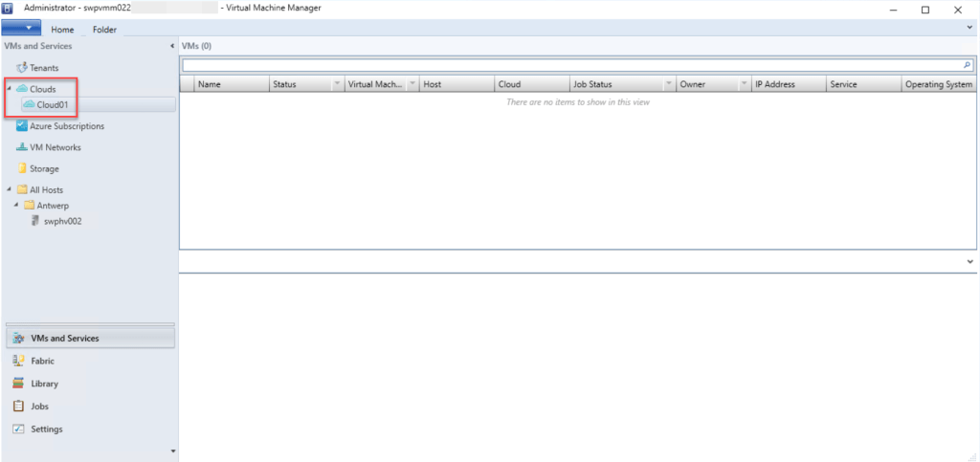Click the Storage icon in tree

tap(22, 169)
